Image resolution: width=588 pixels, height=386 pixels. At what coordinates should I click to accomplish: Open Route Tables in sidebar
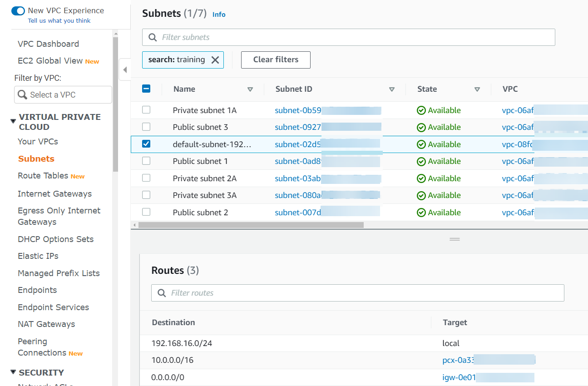[43, 176]
